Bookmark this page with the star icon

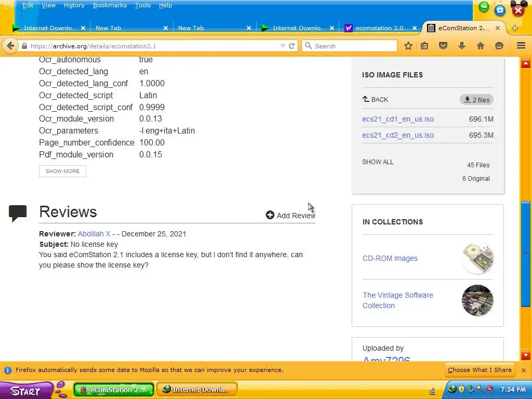[x=408, y=46]
